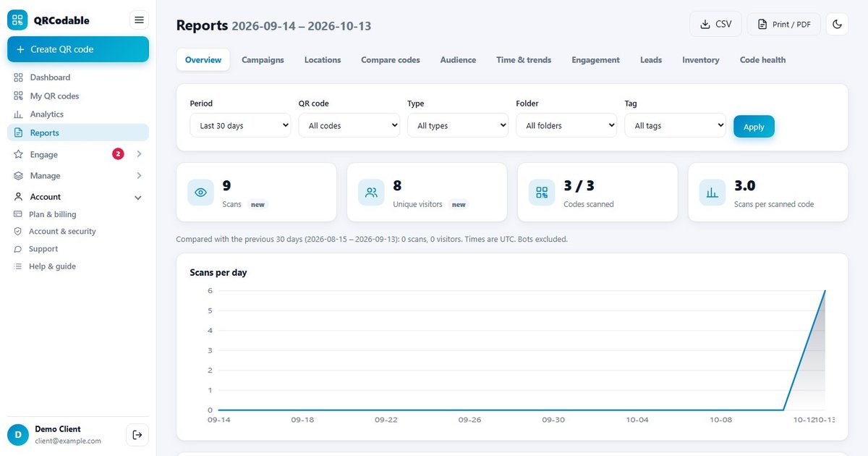This screenshot has height=456, width=868.
Task: Click the Scans per day title
Action: click(x=218, y=273)
